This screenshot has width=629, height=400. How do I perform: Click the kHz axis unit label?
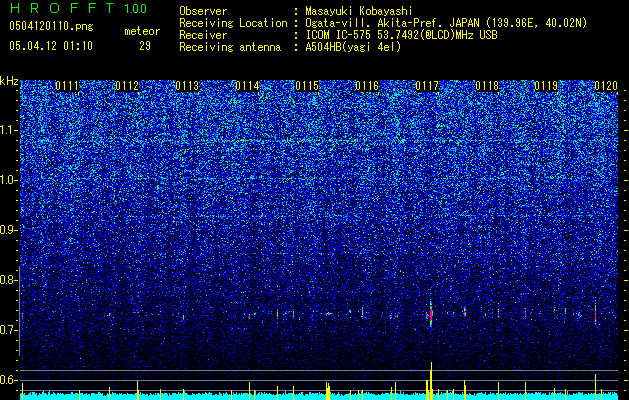[x=9, y=81]
